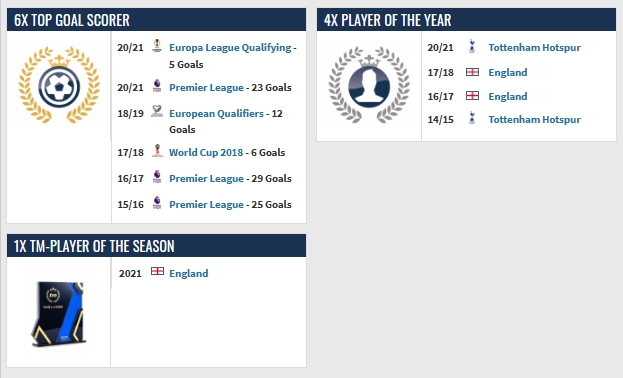Viewport: 623px width, 378px height.
Task: Click the Tottenham crest for 14/15
Action: (472, 118)
